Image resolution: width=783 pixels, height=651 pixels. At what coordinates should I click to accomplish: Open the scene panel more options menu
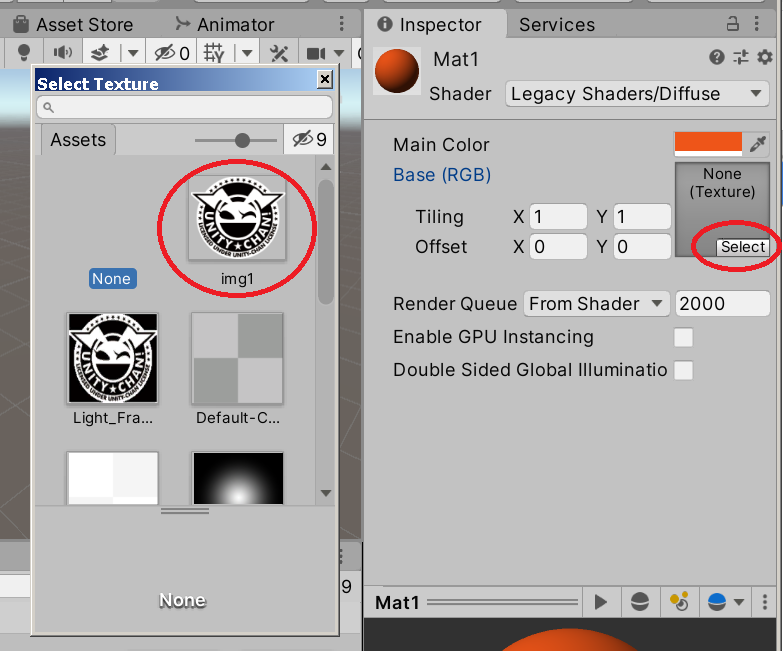(342, 23)
